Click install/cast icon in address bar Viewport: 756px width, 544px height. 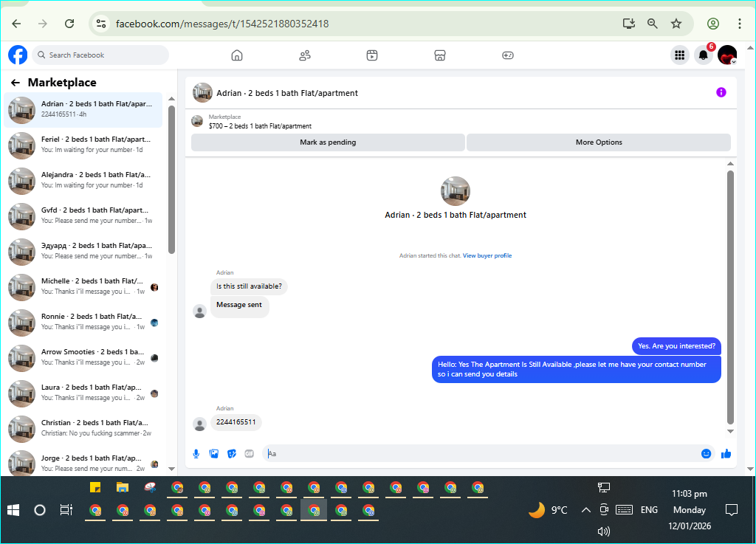coord(629,24)
